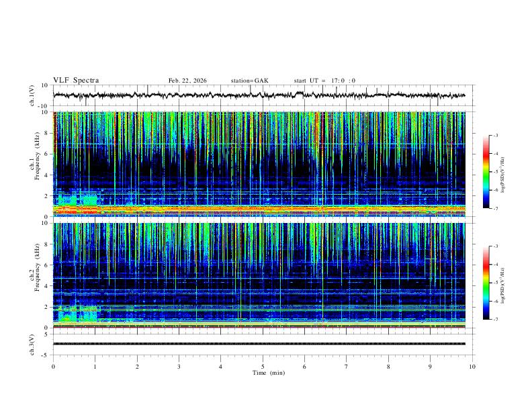The width and height of the screenshot is (532, 411).
Task: Click the -4 tick on ch.2 color bar
Action: [495, 265]
